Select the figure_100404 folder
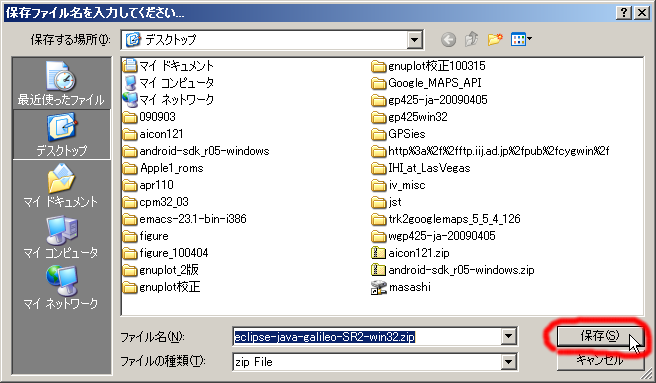 coord(166,253)
